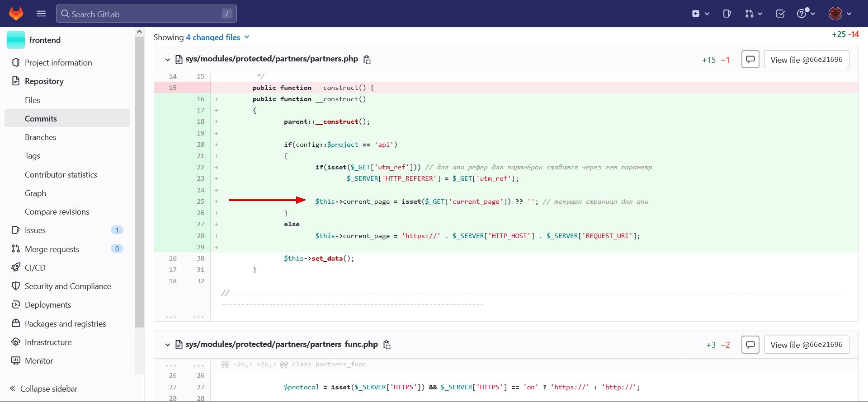Toggle comments for partners.php file
Image resolution: width=868 pixels, height=402 pixels.
(x=750, y=60)
